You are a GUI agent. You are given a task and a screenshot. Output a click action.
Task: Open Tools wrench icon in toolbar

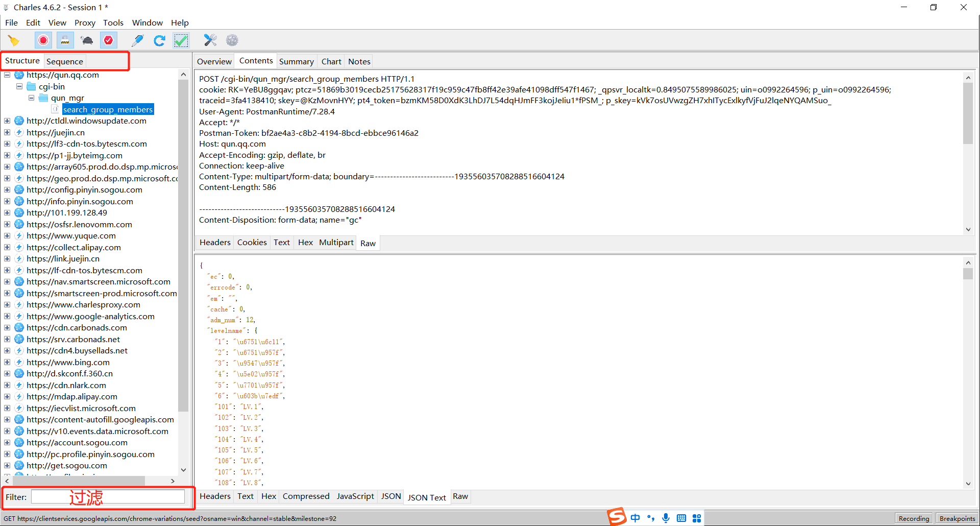coord(210,40)
